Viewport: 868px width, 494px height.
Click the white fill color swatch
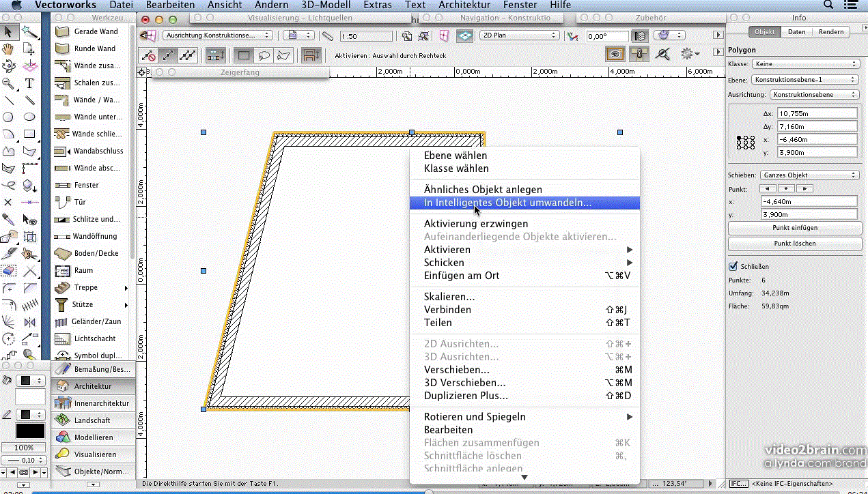tap(29, 396)
